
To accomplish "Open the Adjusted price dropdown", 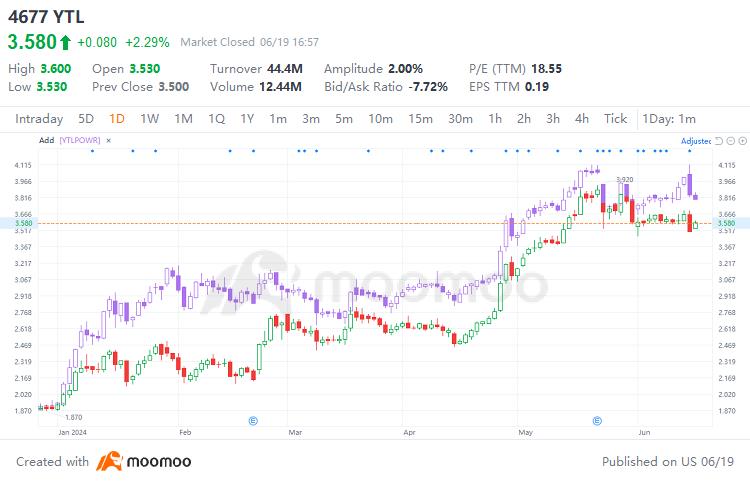I will [696, 141].
